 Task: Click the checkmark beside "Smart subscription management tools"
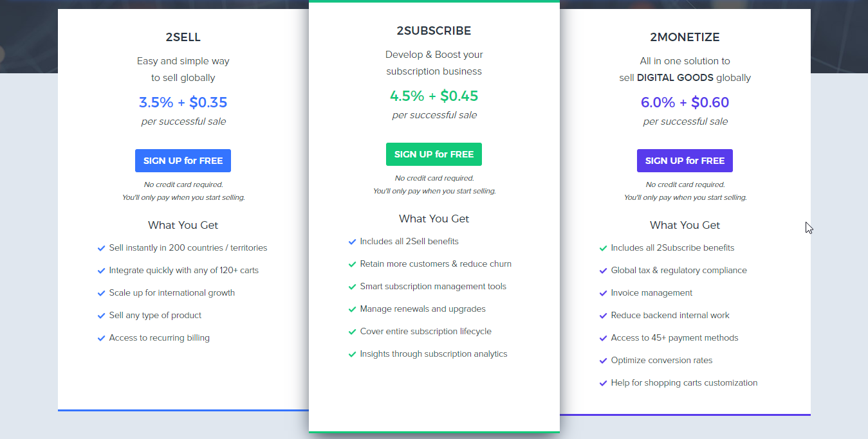pyautogui.click(x=353, y=286)
